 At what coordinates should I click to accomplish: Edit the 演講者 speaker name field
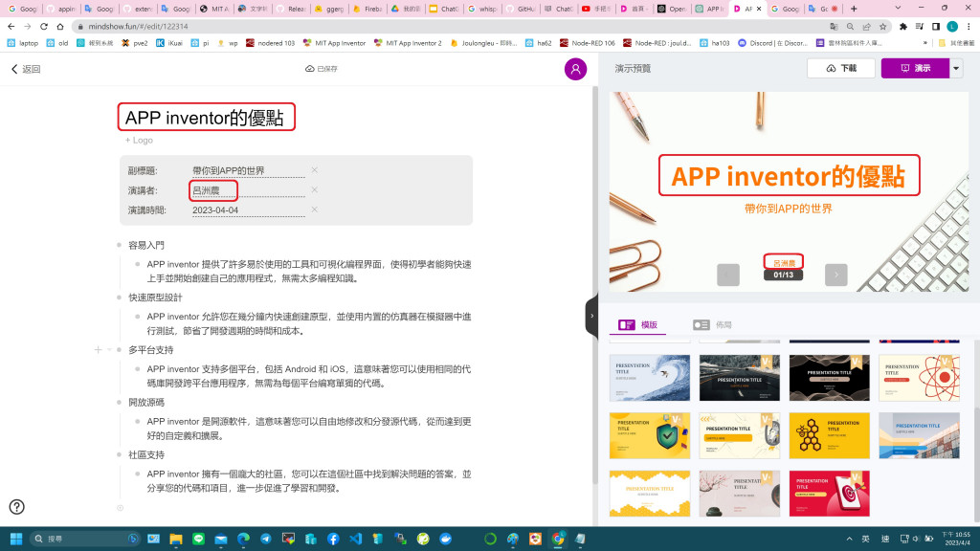[248, 190]
